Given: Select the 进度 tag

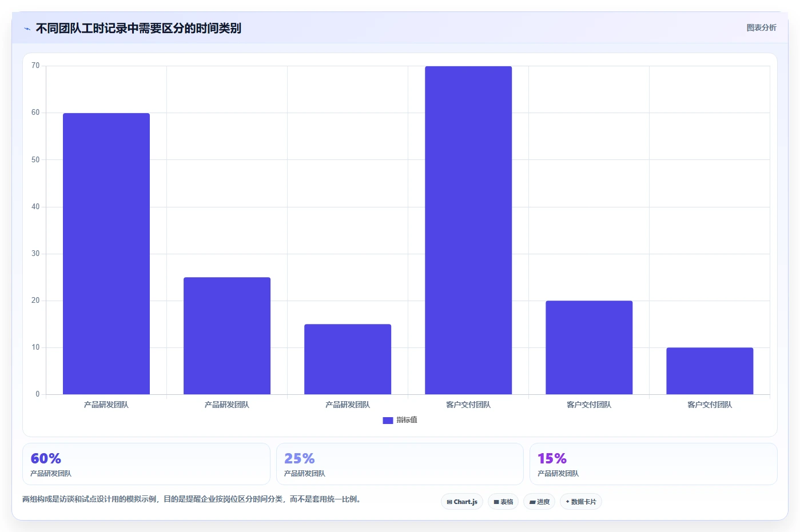Looking at the screenshot, I should pos(539,502).
